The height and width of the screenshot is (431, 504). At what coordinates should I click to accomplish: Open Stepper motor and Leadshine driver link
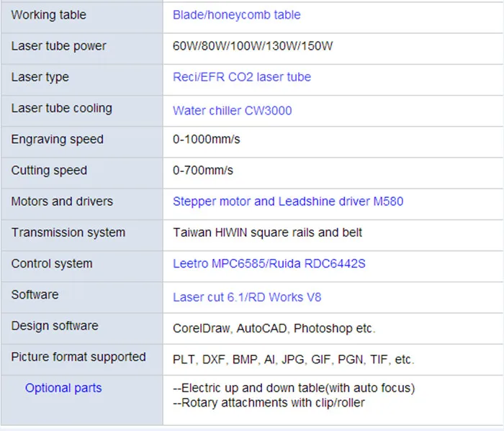pos(288,201)
